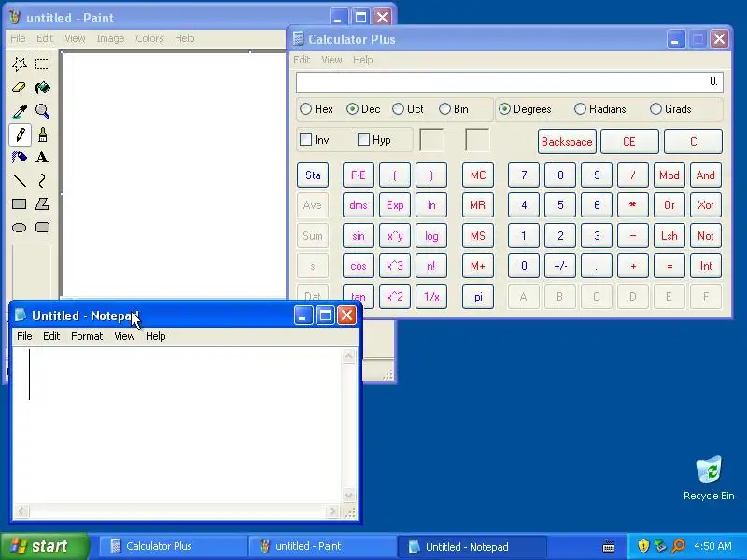
Task: Open the Help menu in Calculator Plus
Action: pyautogui.click(x=363, y=60)
